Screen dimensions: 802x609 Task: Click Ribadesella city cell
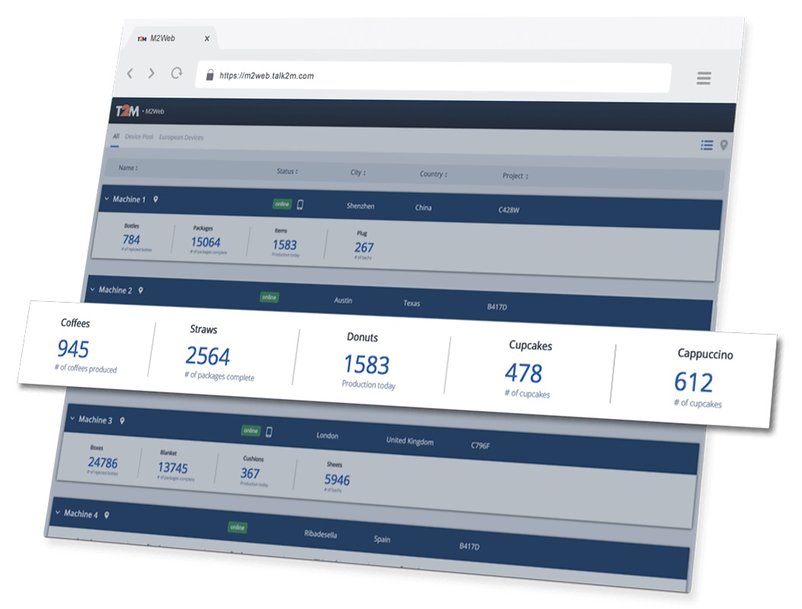click(x=321, y=534)
